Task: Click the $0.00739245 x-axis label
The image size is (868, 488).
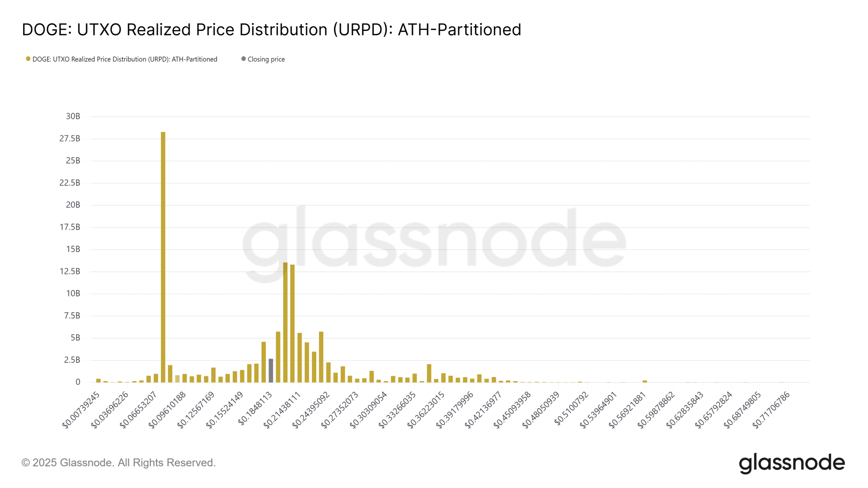Action: point(81,410)
